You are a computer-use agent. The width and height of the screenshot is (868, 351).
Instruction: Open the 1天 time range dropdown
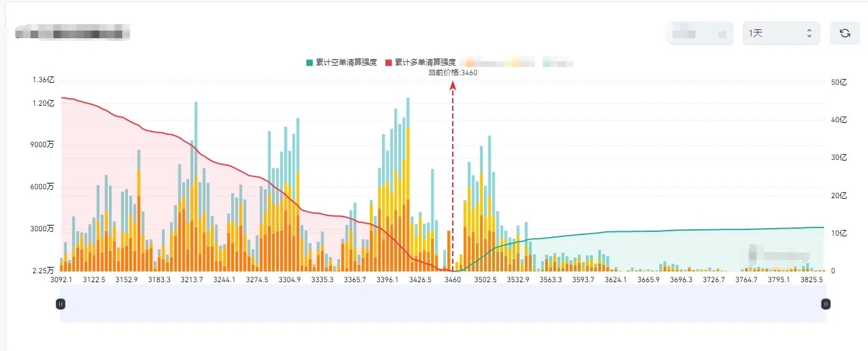coord(781,33)
